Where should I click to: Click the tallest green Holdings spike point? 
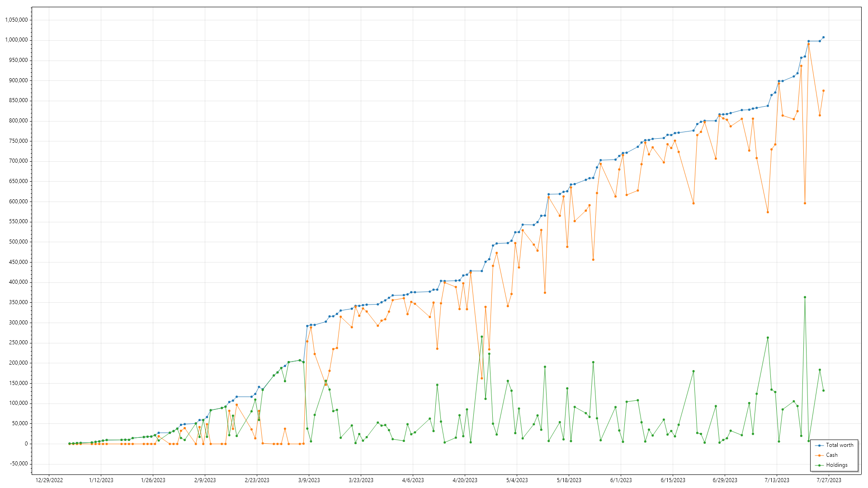coord(805,297)
